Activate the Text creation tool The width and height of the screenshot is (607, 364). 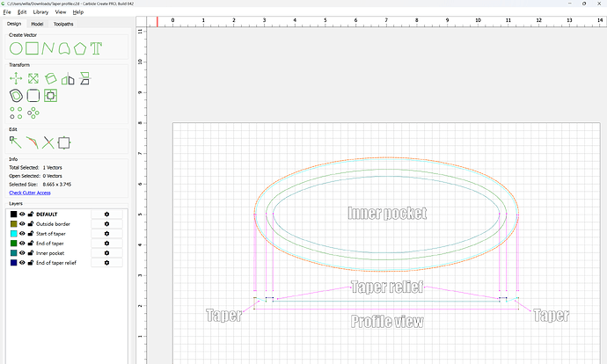(97, 48)
